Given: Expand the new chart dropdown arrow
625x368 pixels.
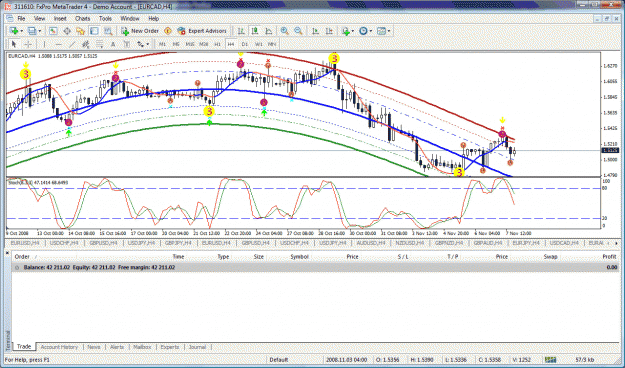Looking at the screenshot, I should point(21,31).
